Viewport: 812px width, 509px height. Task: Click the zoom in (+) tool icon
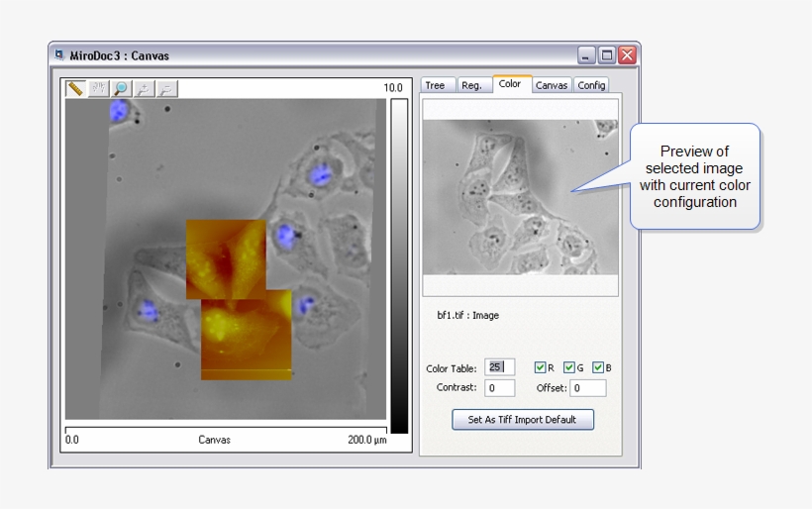pyautogui.click(x=144, y=88)
